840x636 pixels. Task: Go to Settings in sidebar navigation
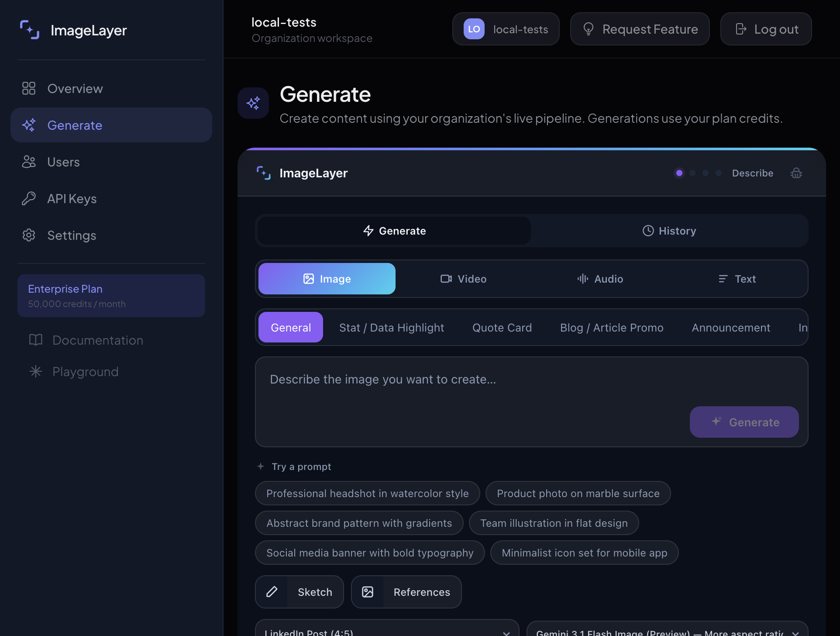[x=111, y=235]
